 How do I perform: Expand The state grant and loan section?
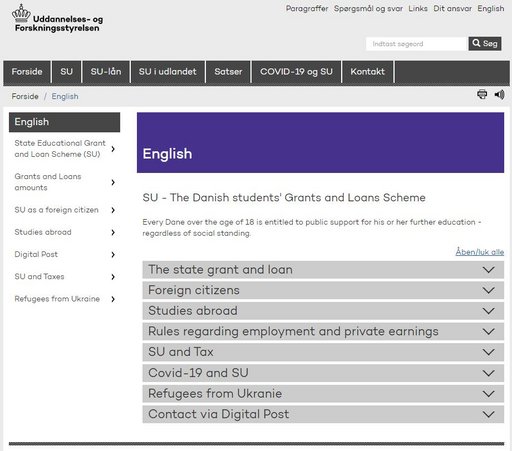(x=323, y=270)
